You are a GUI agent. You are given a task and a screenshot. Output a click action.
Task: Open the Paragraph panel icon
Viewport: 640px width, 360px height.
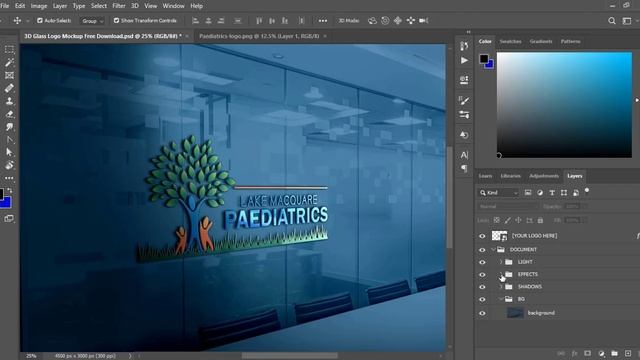pos(464,168)
